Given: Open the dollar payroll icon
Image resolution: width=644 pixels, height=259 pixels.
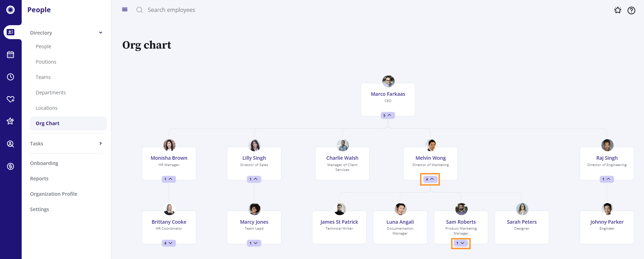Looking at the screenshot, I should [10, 166].
